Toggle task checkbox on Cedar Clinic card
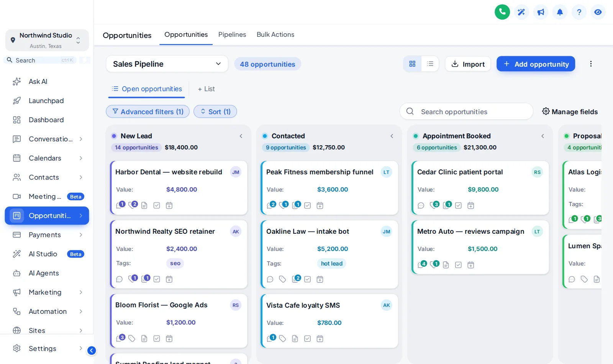The width and height of the screenshot is (613, 364). tap(459, 205)
